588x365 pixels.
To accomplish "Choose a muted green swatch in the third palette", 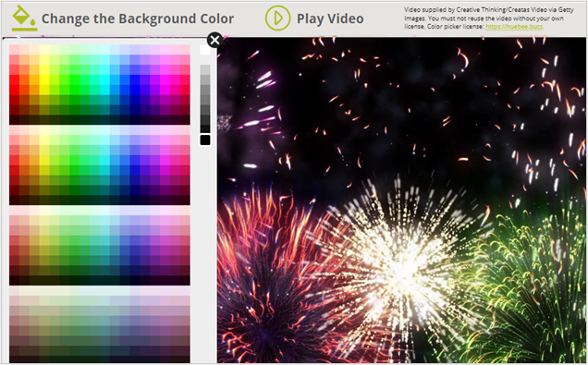I will click(x=75, y=240).
